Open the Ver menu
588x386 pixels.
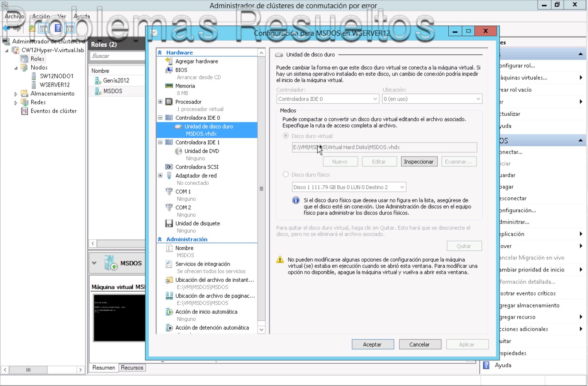tap(62, 16)
